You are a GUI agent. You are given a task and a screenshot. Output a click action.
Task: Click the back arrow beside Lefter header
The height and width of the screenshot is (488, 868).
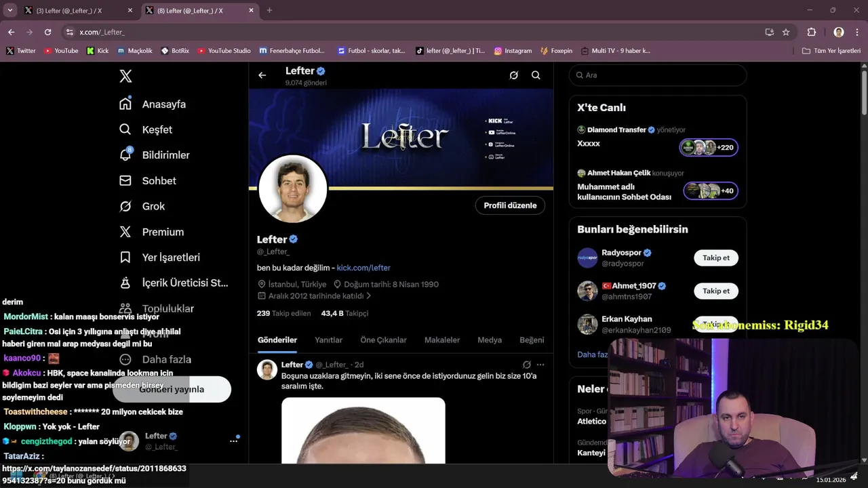click(262, 75)
